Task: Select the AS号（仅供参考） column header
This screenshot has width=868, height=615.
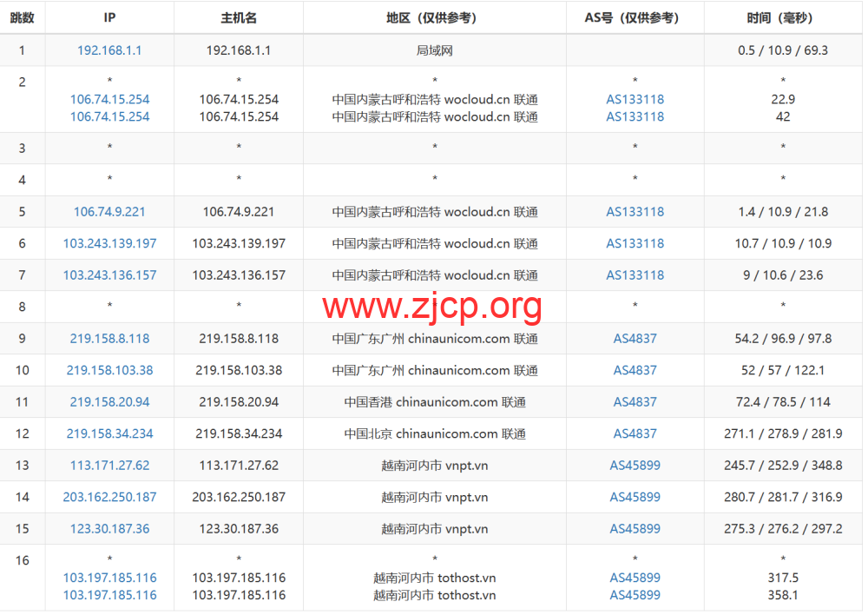Action: (x=635, y=17)
